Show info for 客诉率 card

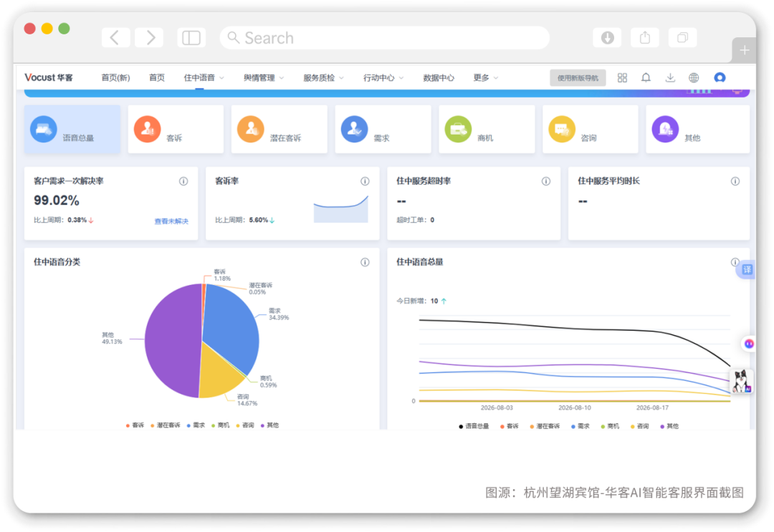[365, 181]
